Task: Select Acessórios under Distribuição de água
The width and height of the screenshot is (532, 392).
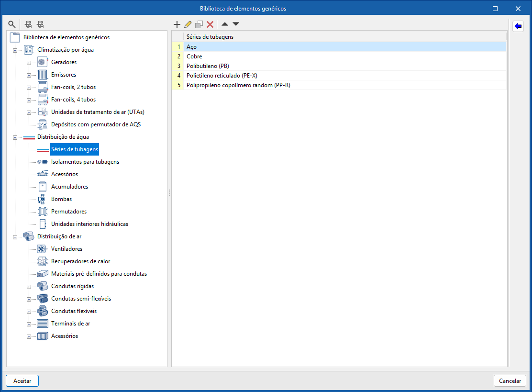Action: tap(65, 174)
